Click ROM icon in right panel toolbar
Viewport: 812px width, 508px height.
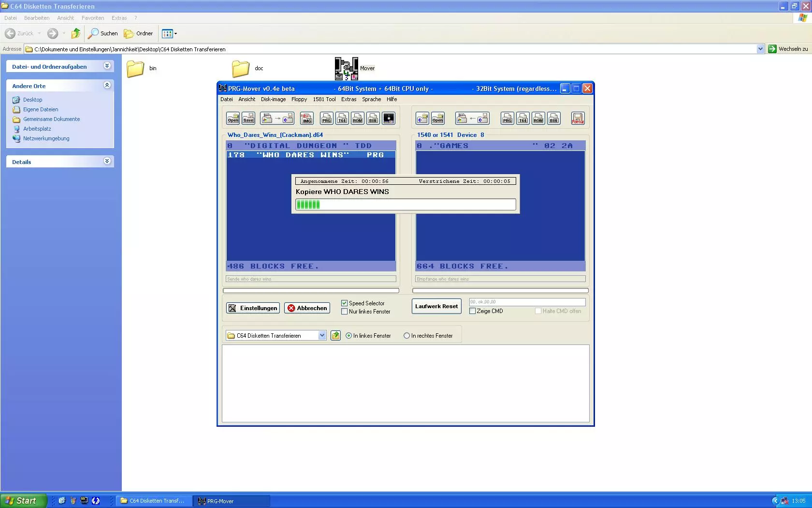(538, 119)
